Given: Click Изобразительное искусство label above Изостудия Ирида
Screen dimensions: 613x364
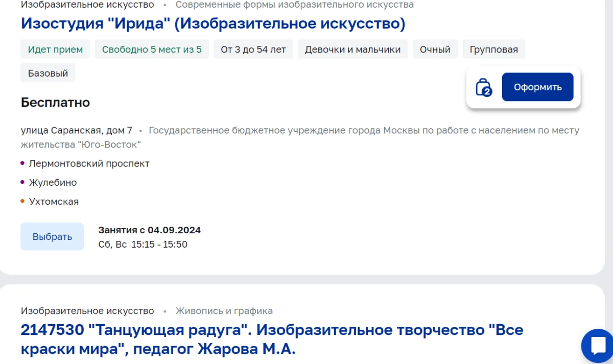Looking at the screenshot, I should [87, 5].
